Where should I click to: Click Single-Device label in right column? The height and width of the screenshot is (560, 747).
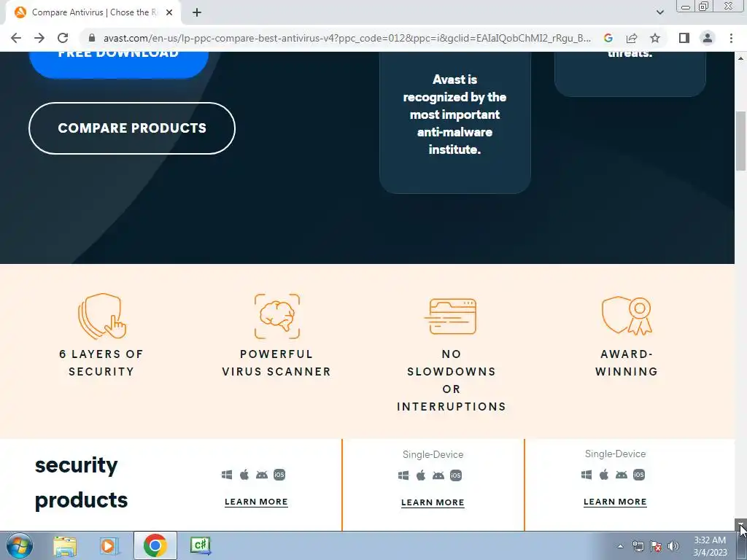tap(616, 454)
